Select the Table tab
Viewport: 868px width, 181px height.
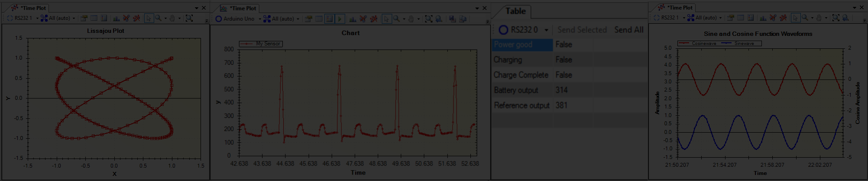pos(515,11)
